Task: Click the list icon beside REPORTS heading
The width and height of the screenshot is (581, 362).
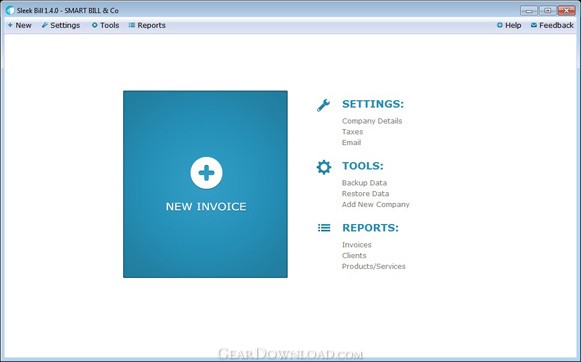Action: (324, 228)
